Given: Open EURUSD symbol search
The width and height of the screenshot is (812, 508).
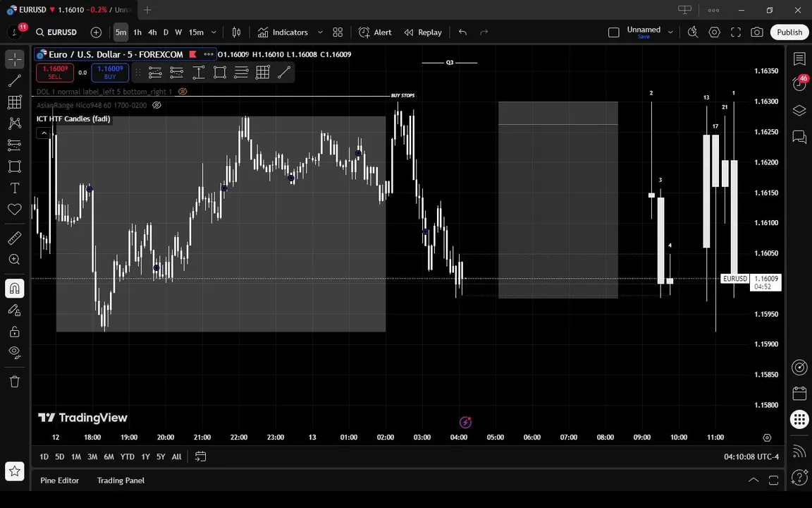Looking at the screenshot, I should click(x=56, y=32).
